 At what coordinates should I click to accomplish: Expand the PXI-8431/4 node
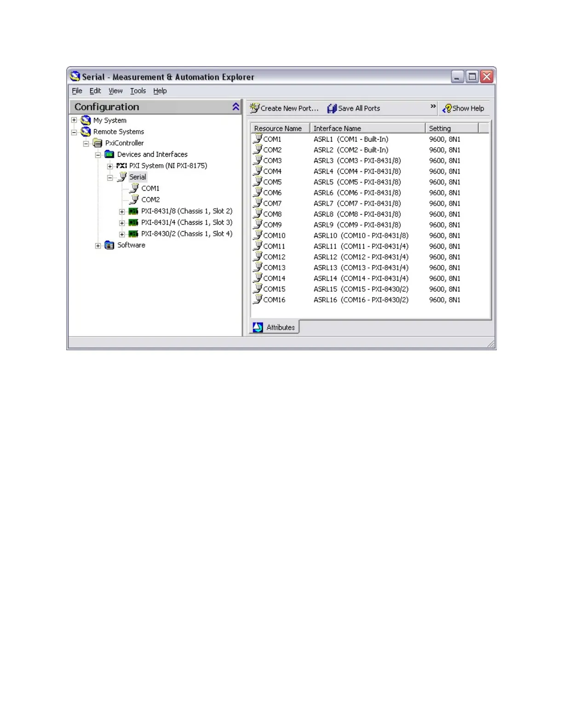click(x=122, y=223)
